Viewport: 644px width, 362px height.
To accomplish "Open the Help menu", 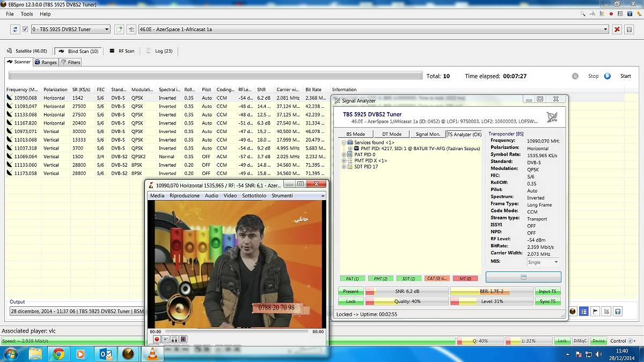I will [45, 14].
